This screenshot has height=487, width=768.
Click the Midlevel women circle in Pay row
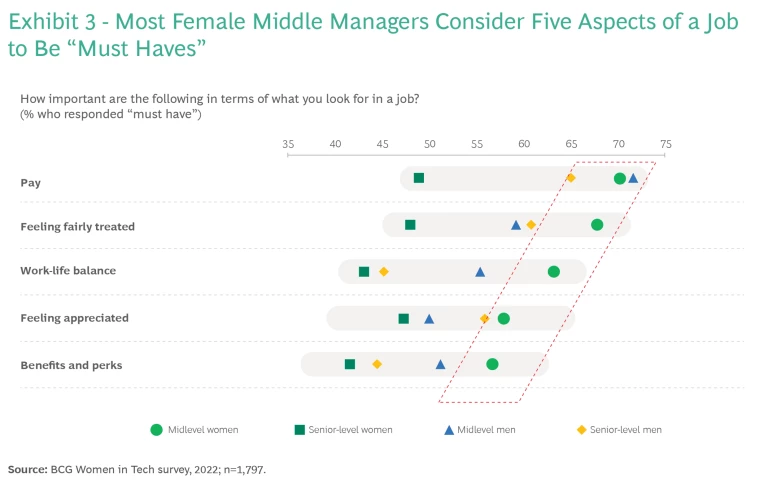pyautogui.click(x=620, y=178)
